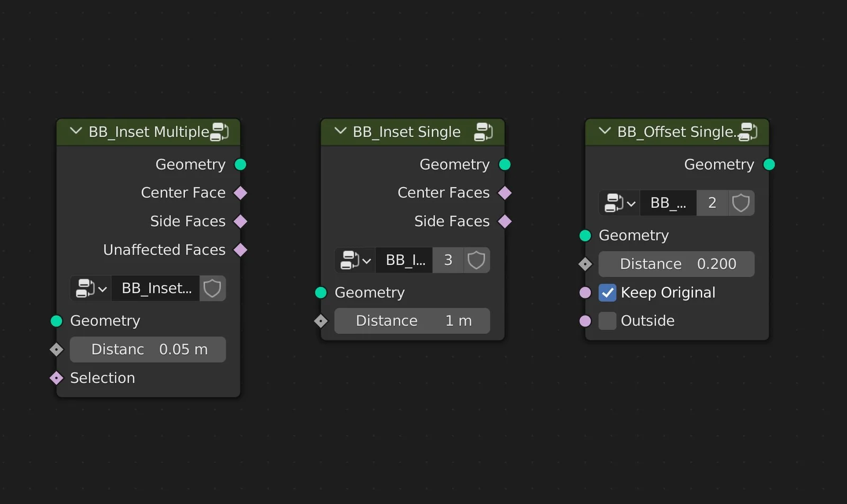Disable the Keep Original checkbox
This screenshot has width=847, height=504.
click(607, 292)
